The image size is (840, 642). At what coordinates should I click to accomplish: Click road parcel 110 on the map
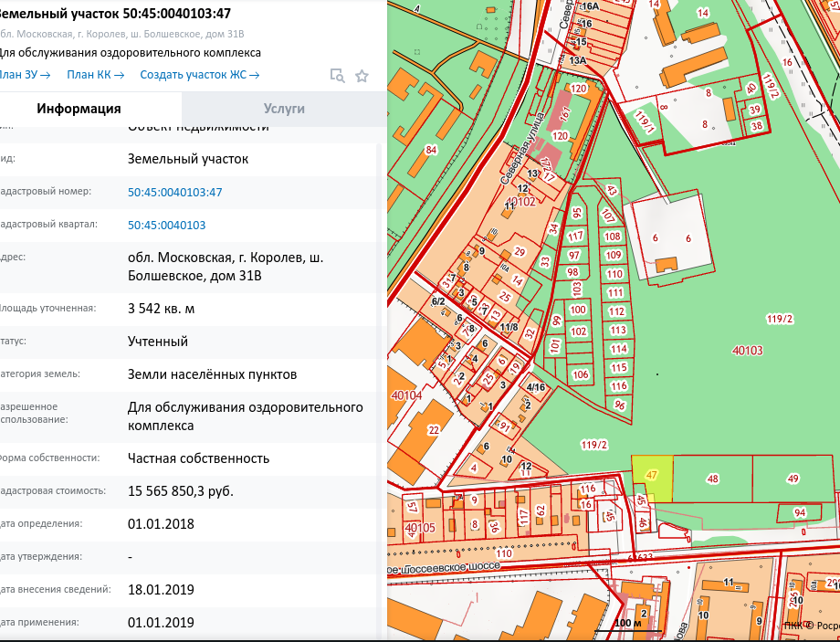tap(503, 553)
